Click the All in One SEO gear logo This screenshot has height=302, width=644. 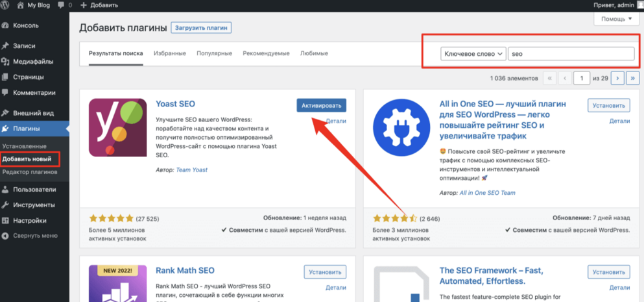pos(401,127)
